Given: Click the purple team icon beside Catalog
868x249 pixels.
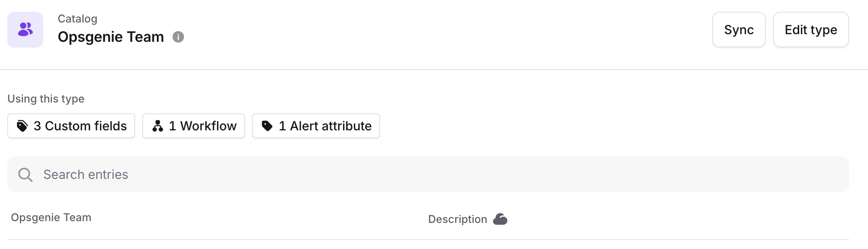Looking at the screenshot, I should pos(25,30).
